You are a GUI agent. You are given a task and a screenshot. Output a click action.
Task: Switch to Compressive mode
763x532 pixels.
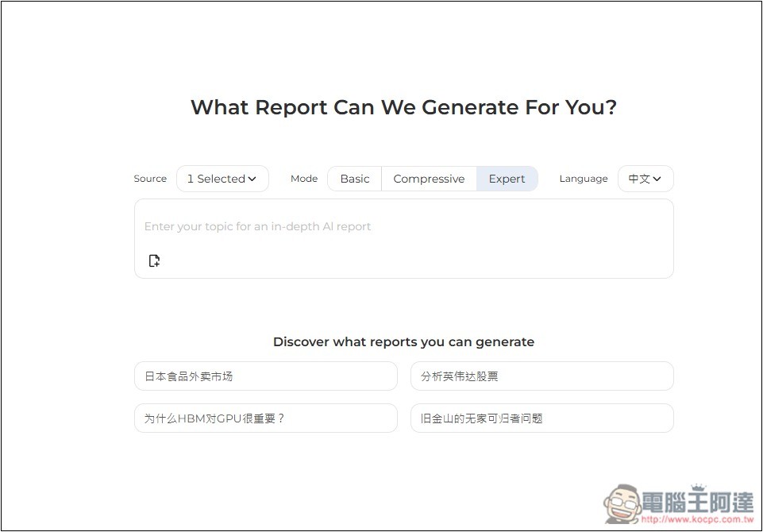[429, 179]
